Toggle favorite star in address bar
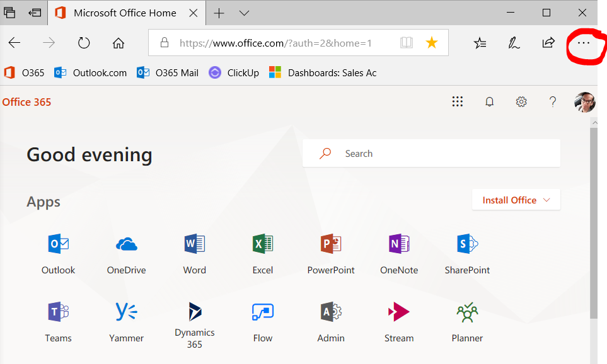 [432, 43]
